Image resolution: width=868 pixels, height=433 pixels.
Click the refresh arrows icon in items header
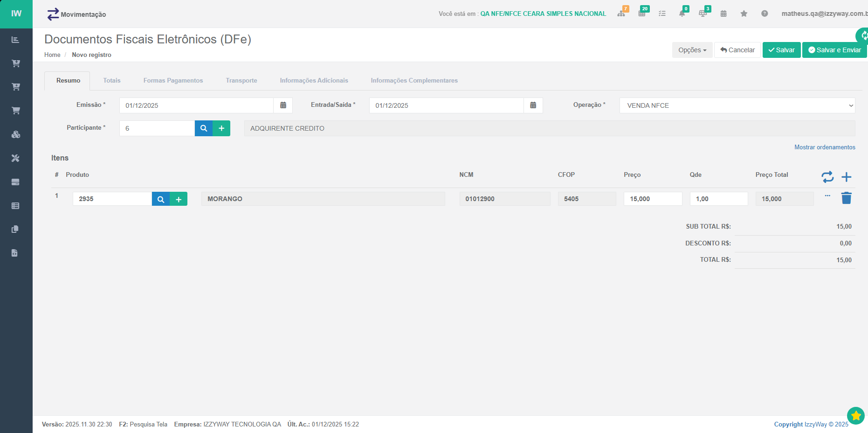[827, 177]
